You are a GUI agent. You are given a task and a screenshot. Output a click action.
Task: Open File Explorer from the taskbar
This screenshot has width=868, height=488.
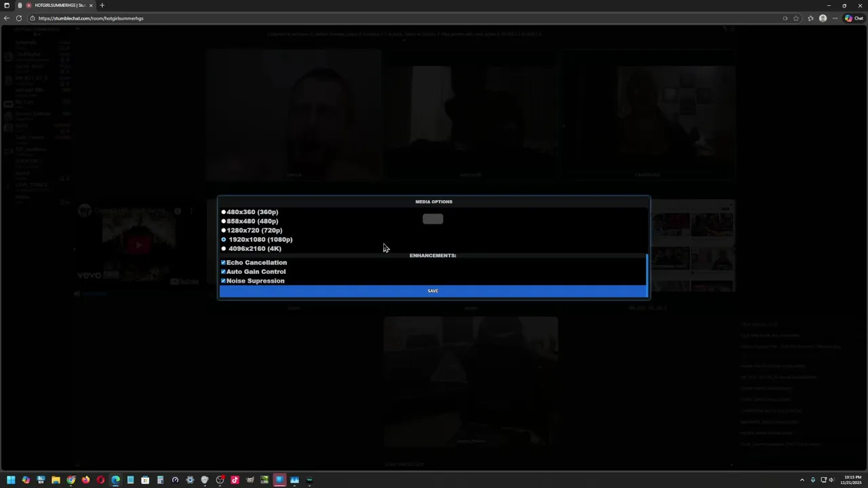pyautogui.click(x=56, y=480)
